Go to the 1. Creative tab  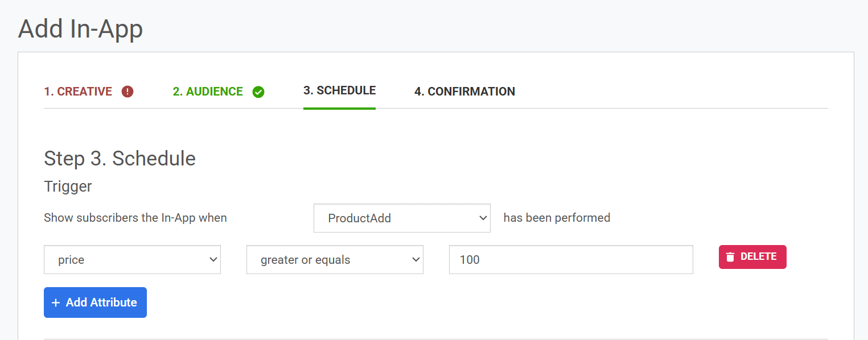tap(78, 92)
